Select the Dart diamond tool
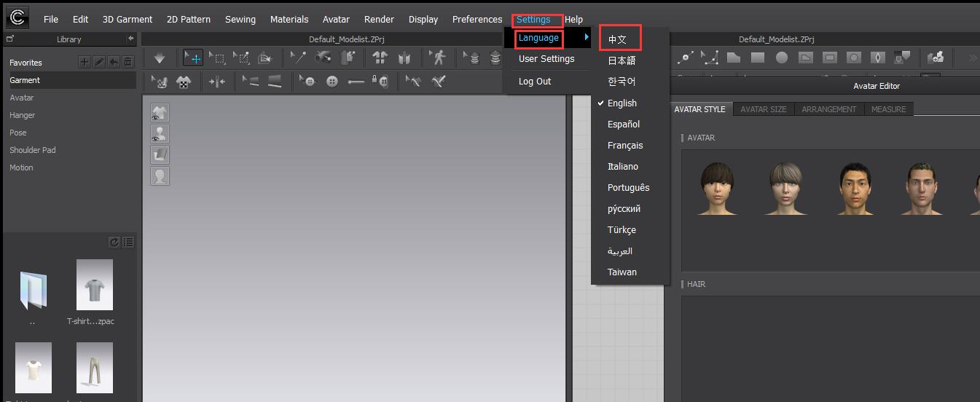 878,58
